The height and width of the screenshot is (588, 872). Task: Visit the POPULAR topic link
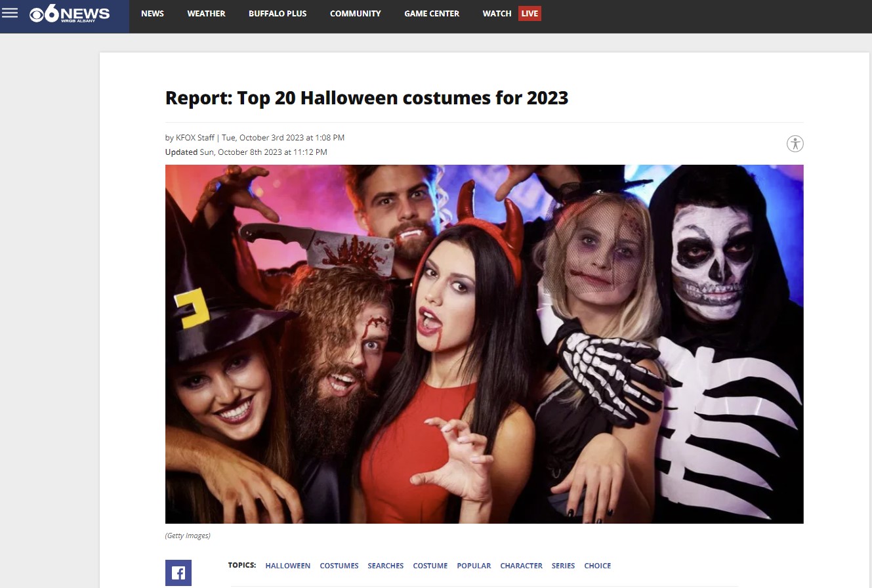[474, 566]
